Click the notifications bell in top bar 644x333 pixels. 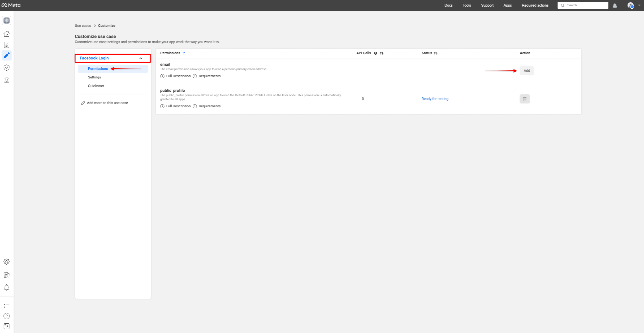[x=615, y=5]
